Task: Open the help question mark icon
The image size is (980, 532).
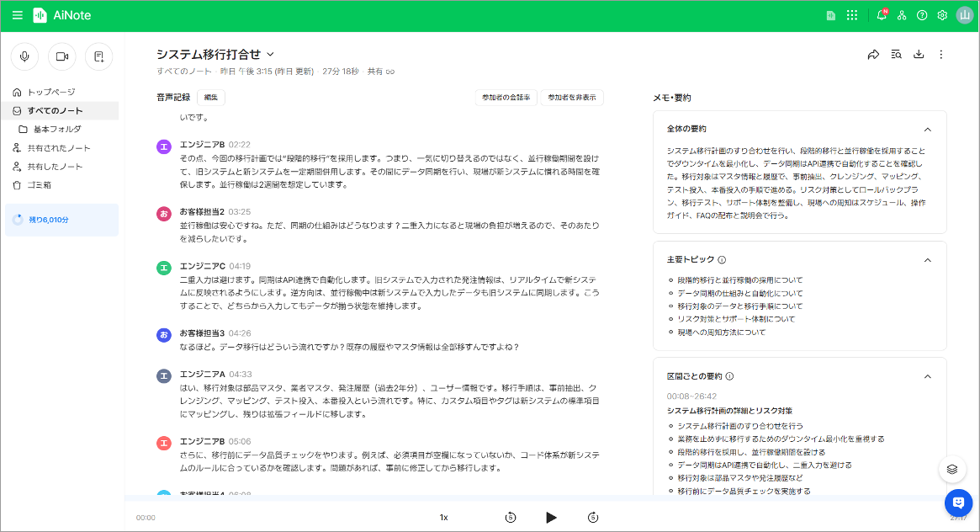Action: pos(922,15)
